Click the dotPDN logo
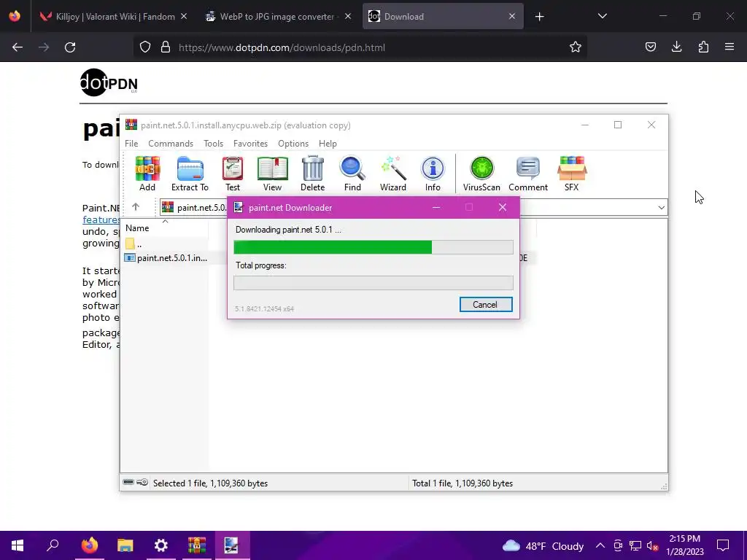Screen dimensions: 747x560 (x=109, y=83)
